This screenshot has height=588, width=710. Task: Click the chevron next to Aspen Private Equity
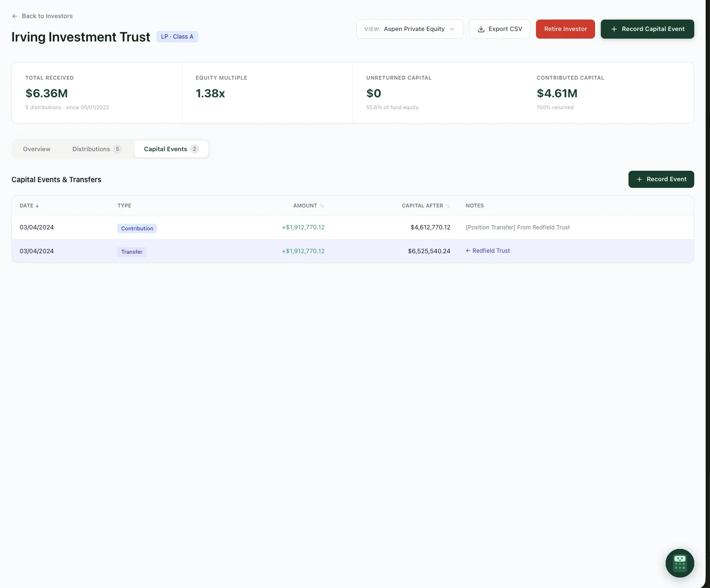pos(452,29)
